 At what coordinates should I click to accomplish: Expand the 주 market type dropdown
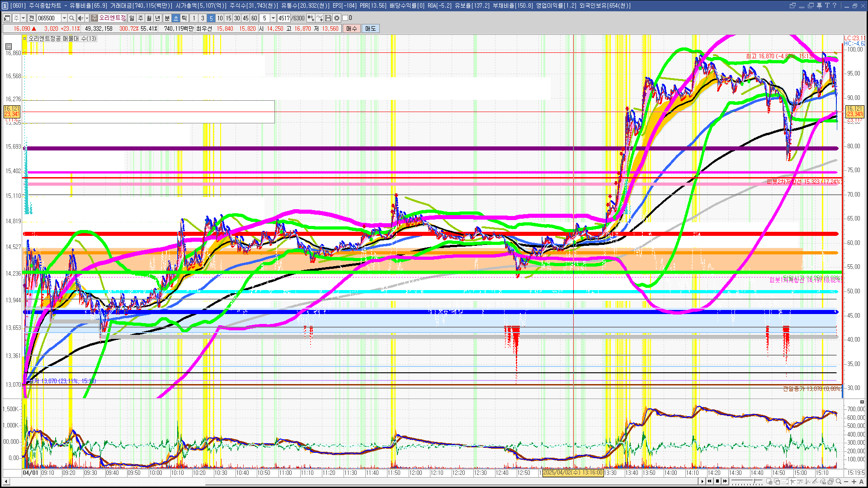click(23, 18)
